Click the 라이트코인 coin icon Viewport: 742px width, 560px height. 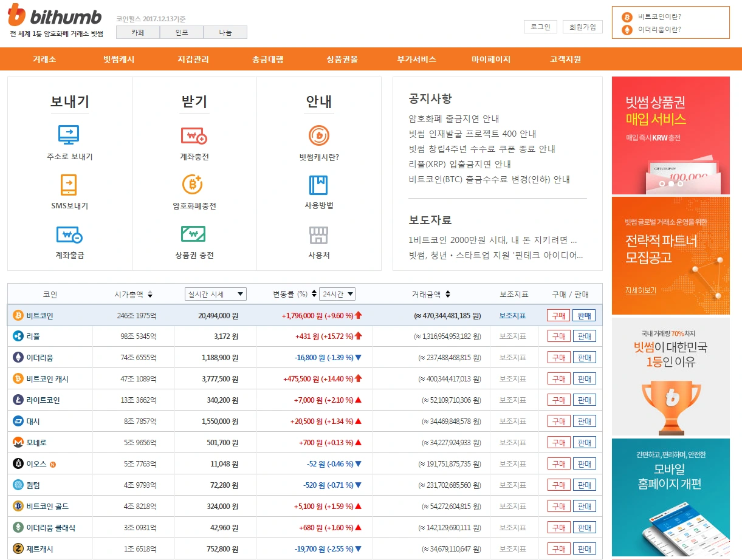click(18, 400)
